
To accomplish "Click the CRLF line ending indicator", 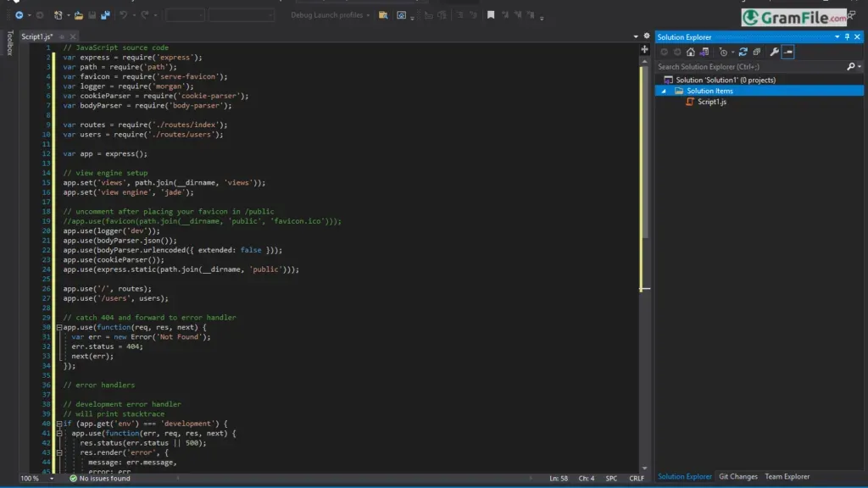I will coord(637,479).
